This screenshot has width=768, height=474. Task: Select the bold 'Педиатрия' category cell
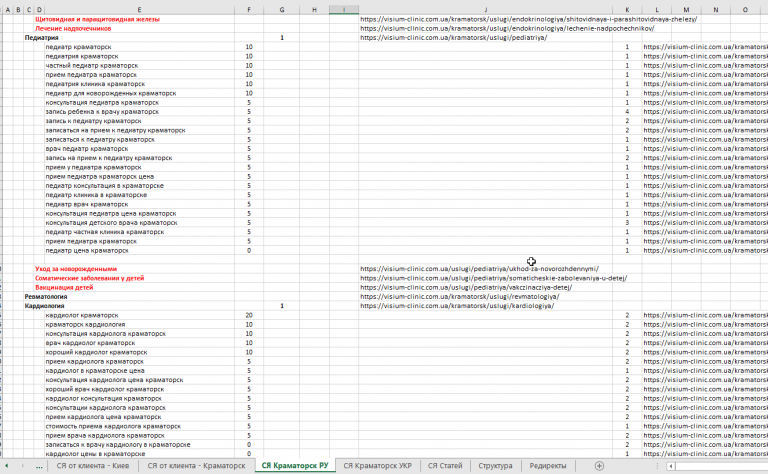pyautogui.click(x=42, y=38)
